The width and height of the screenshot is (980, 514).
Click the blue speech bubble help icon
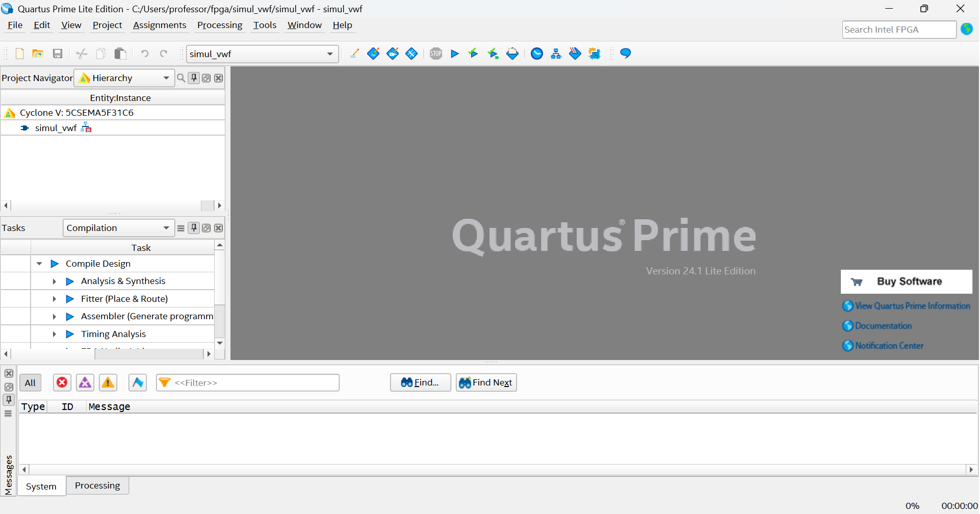coord(626,54)
